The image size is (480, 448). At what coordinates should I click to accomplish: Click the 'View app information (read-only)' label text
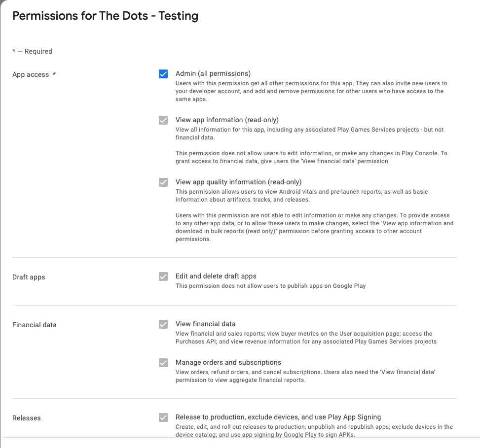(x=227, y=120)
